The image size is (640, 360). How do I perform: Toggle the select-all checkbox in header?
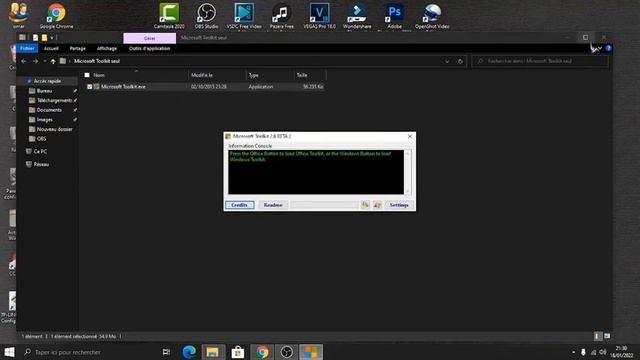[87, 75]
